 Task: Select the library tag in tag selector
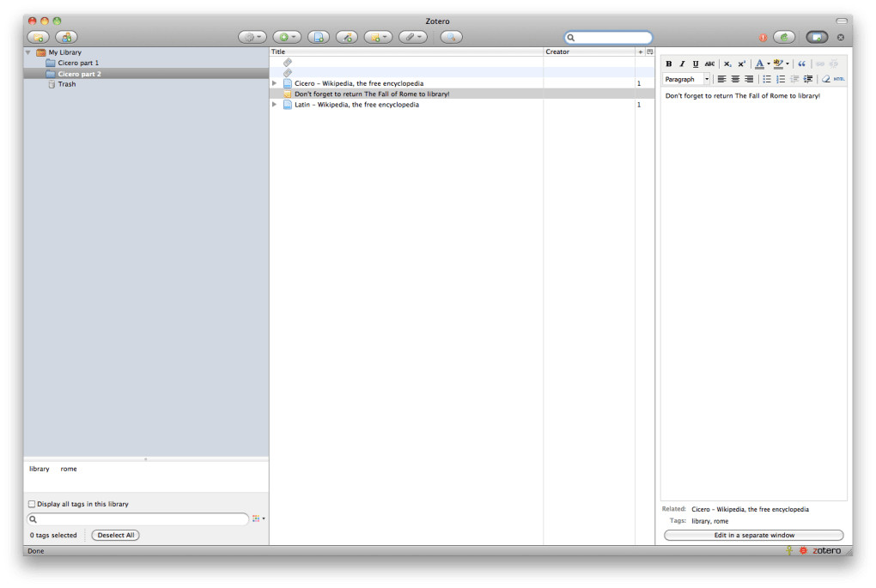[x=40, y=469]
